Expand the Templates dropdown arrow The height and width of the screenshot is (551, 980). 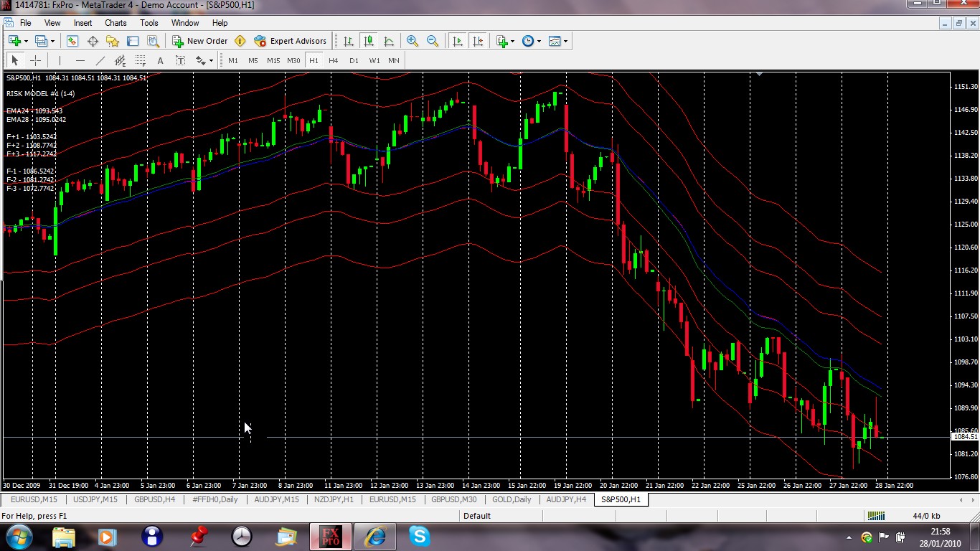pos(565,41)
